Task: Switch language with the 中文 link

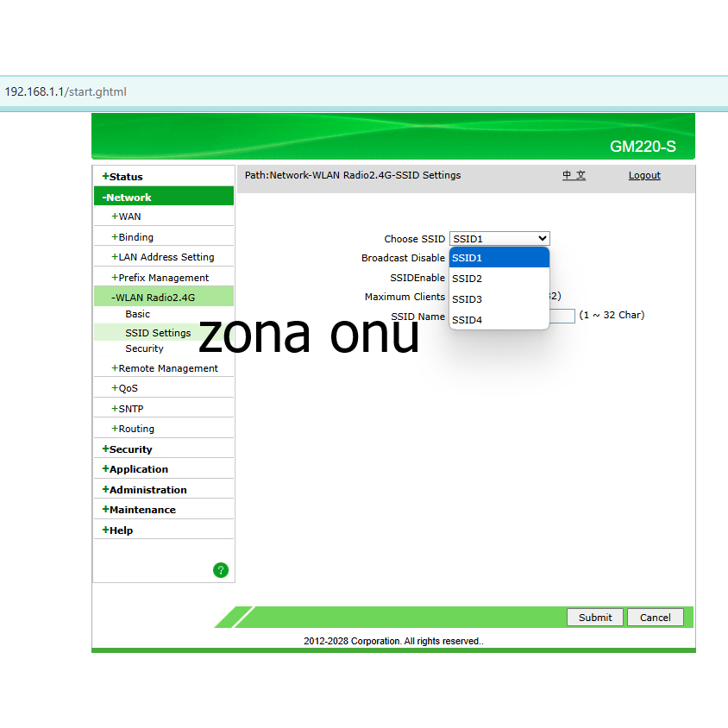Action: 574,175
